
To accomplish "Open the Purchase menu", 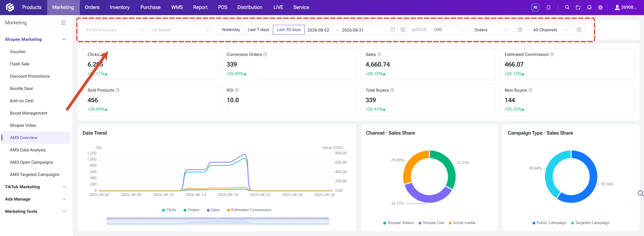I will point(151,7).
